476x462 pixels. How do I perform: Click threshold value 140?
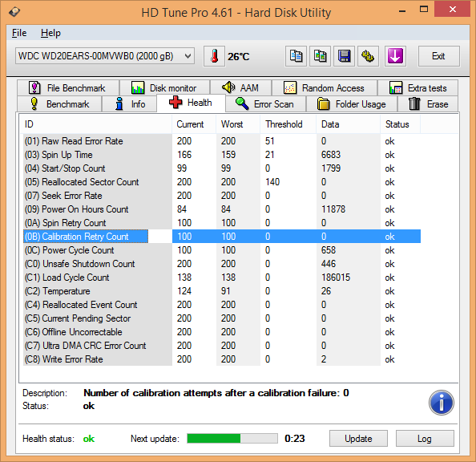click(272, 182)
